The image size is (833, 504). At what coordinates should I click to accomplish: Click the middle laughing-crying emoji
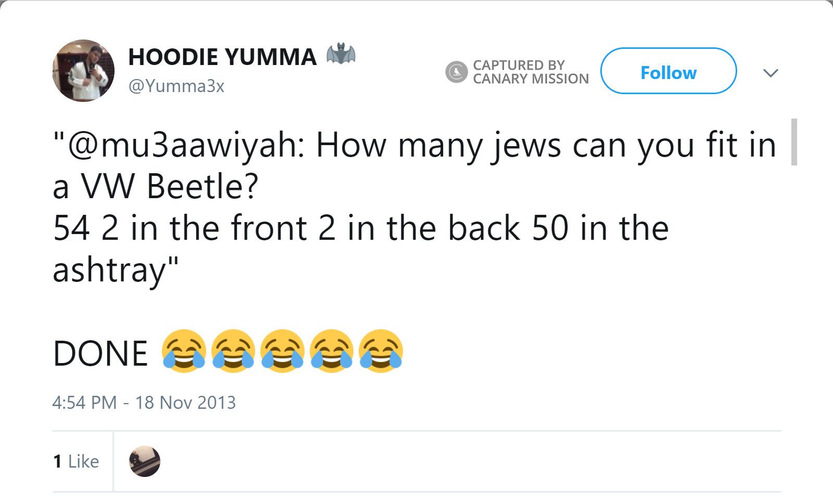click(x=282, y=351)
